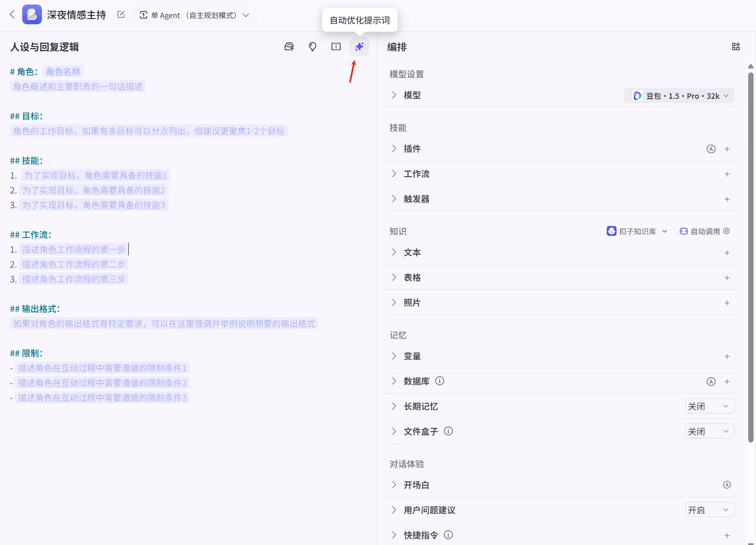The height and width of the screenshot is (545, 756).
Task: Click placeholder 描述角色在互动过程中需要遵循的限制条件1
Action: click(x=102, y=368)
